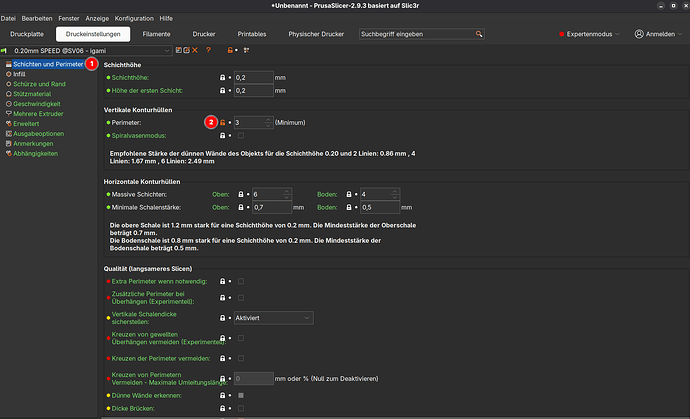690x419 pixels.
Task: Toggle the Dünne Wände erkennen checkbox
Action: (x=240, y=395)
